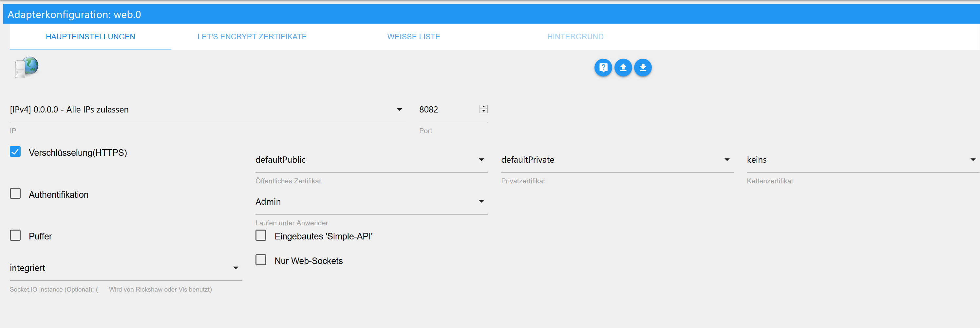Open the Hintergrund tab
The image size is (980, 328).
point(575,37)
